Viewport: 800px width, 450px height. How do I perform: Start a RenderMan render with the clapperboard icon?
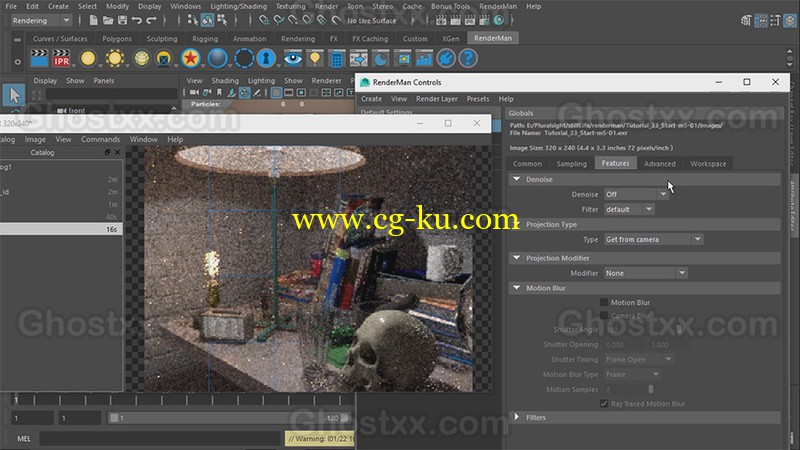point(39,58)
